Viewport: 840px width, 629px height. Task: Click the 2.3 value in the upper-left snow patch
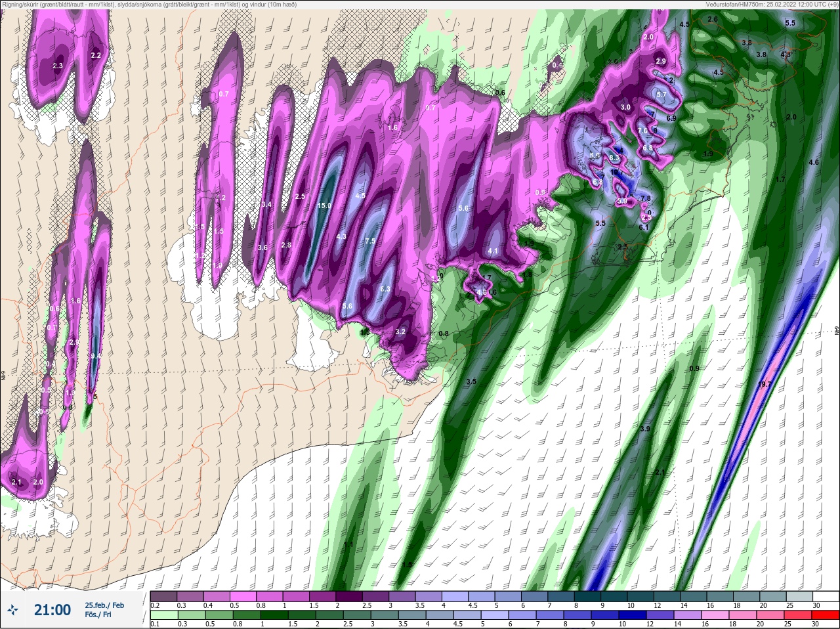57,66
